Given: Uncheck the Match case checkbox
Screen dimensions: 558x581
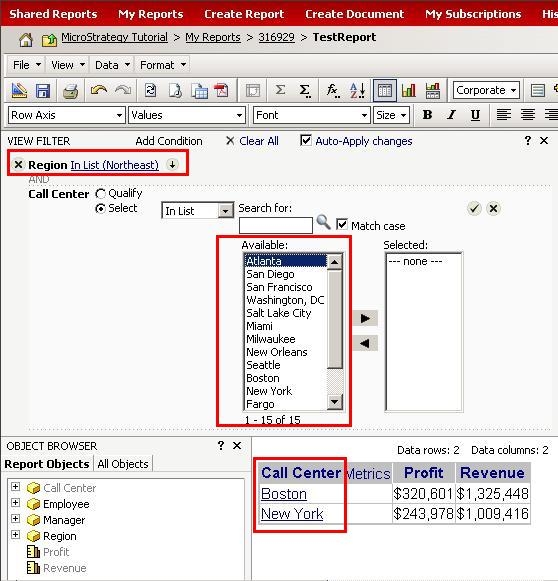Looking at the screenshot, I should coord(342,224).
